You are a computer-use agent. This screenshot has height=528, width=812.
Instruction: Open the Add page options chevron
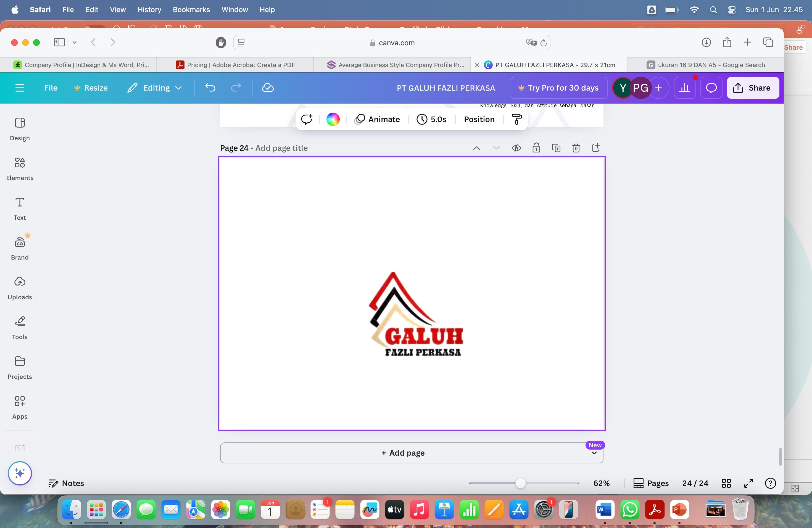594,453
